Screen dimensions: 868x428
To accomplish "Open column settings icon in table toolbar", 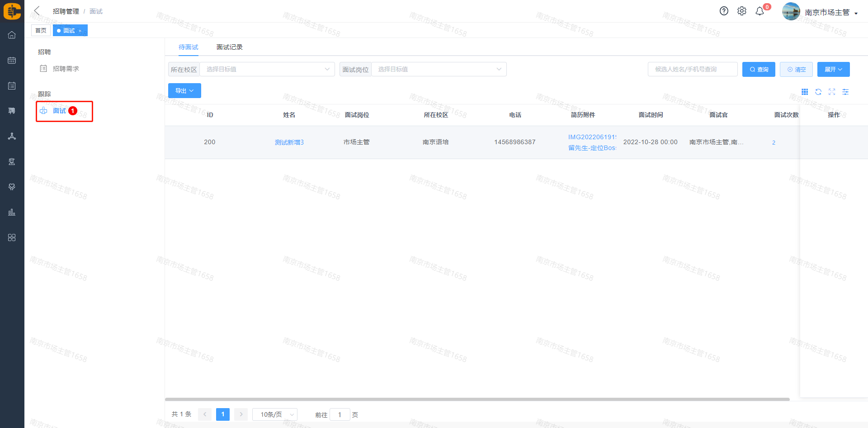I will tap(845, 92).
